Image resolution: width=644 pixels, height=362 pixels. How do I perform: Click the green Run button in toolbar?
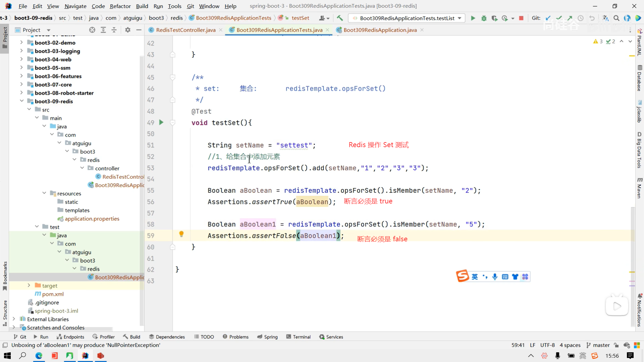[473, 18]
